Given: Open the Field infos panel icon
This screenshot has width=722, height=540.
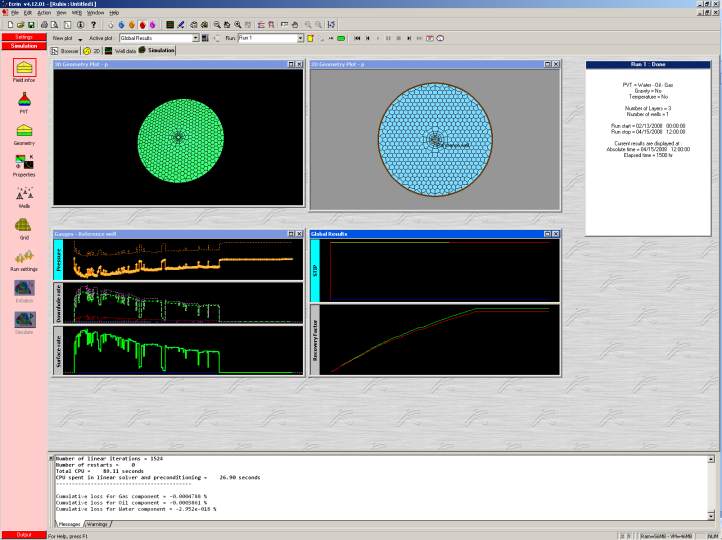Looking at the screenshot, I should [24, 67].
